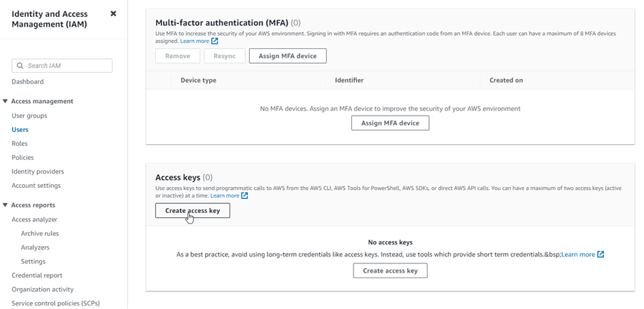
Task: Go to Roles page
Action: click(20, 144)
